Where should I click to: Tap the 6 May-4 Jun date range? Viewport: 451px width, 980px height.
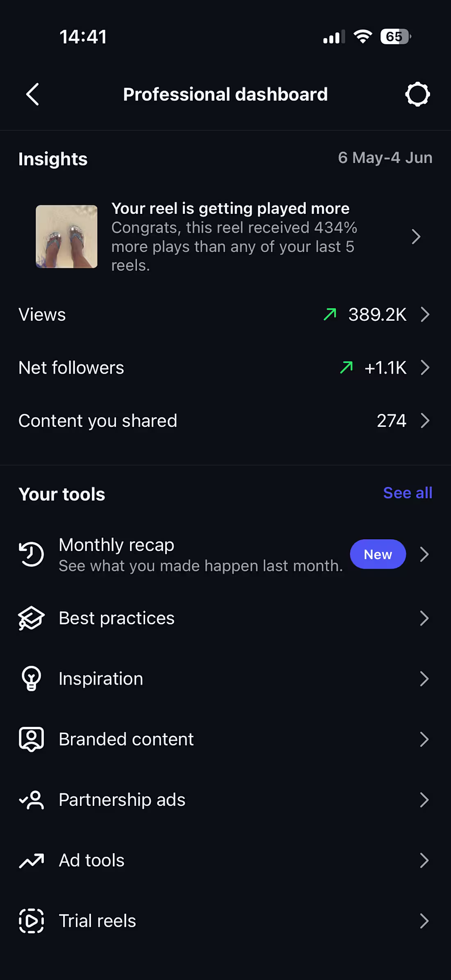[385, 158]
